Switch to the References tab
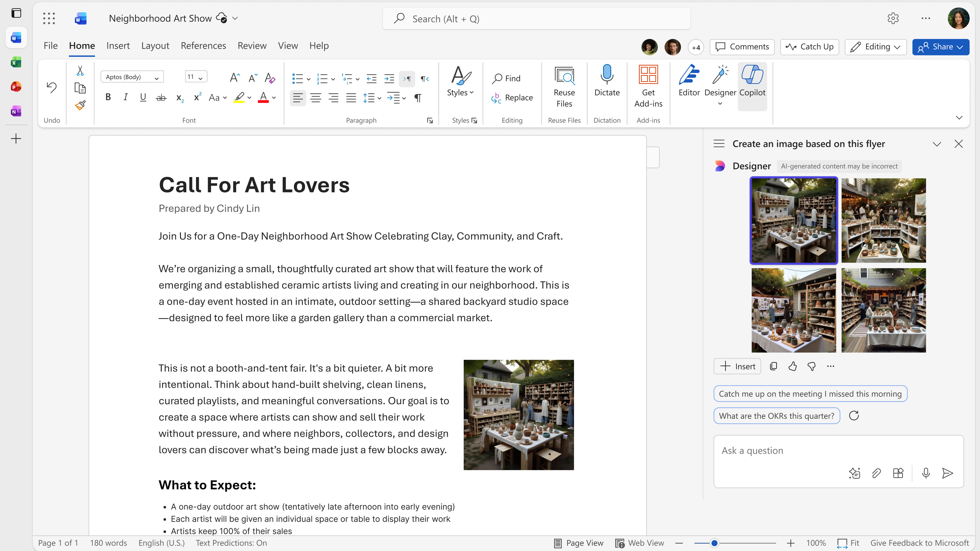The height and width of the screenshot is (551, 980). pyautogui.click(x=203, y=46)
